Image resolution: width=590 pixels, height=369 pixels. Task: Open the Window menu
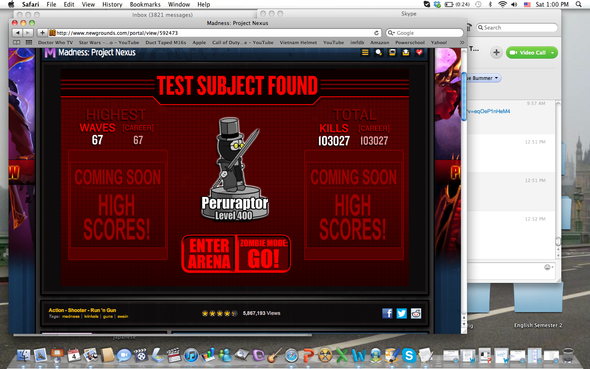coord(179,5)
